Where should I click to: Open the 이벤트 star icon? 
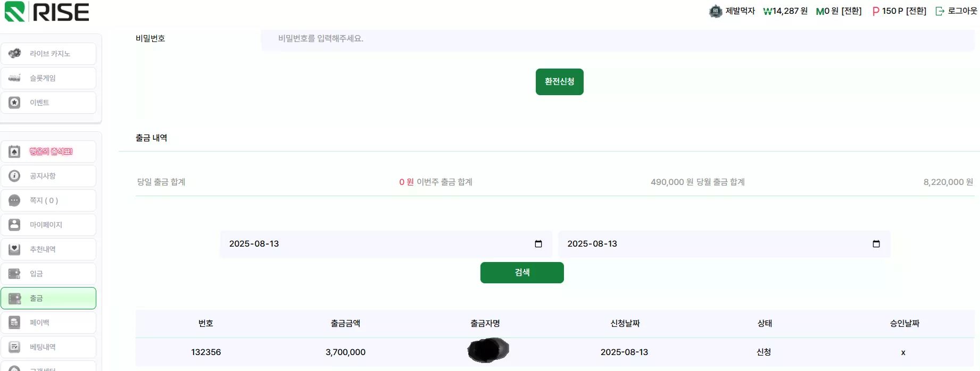14,102
